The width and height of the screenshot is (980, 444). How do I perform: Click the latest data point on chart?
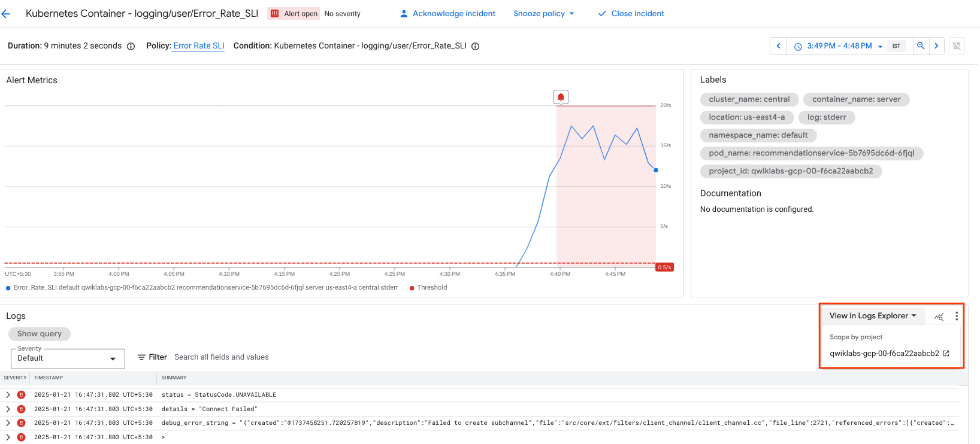(x=656, y=170)
